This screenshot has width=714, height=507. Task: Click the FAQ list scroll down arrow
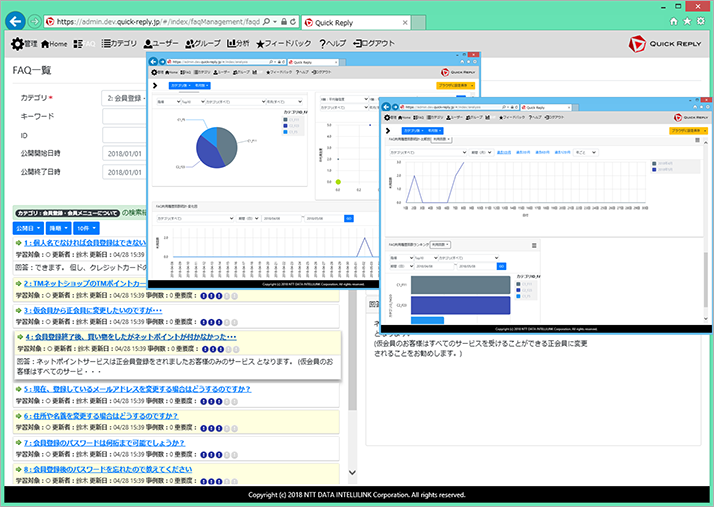click(352, 472)
